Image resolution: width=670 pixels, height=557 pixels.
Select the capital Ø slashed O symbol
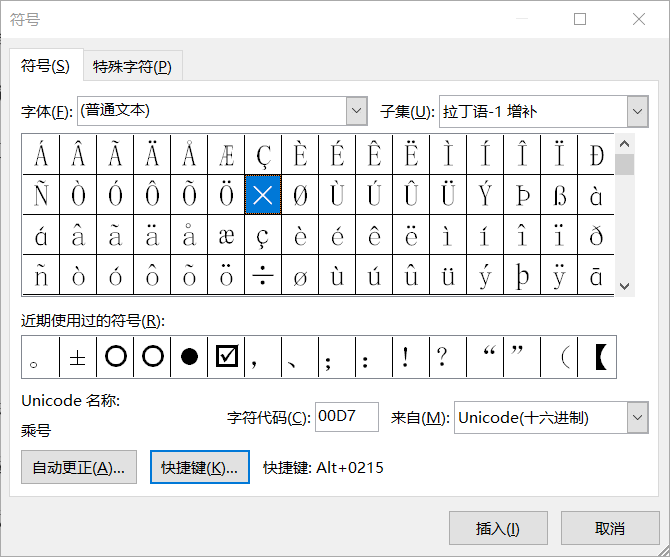pyautogui.click(x=300, y=195)
